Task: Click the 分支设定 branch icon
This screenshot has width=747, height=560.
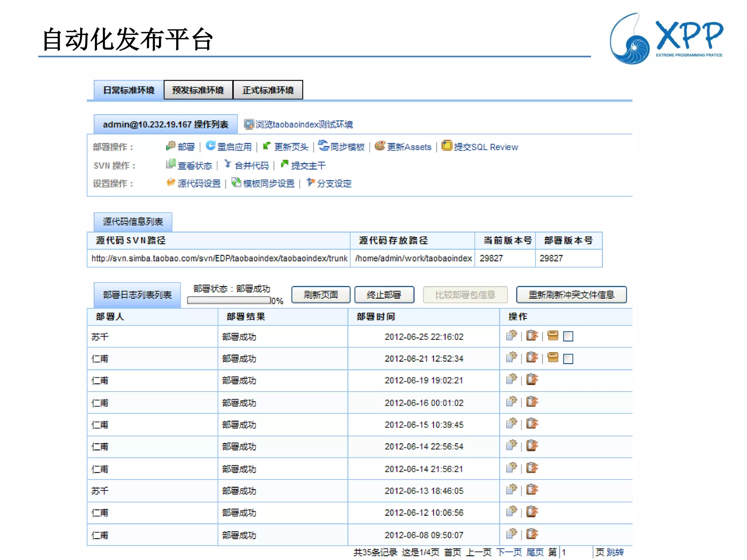Action: [x=310, y=182]
